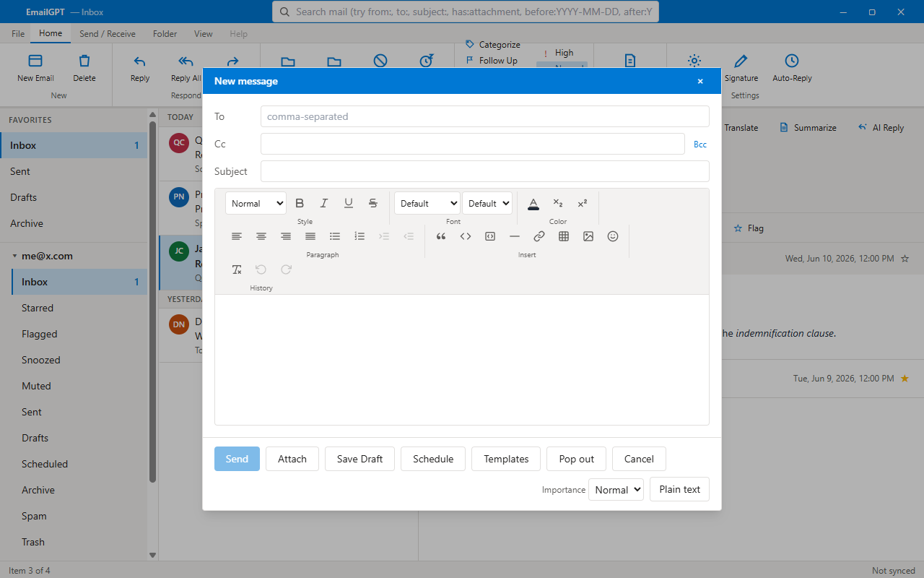Insert a bulleted list
The image size is (924, 578).
335,236
